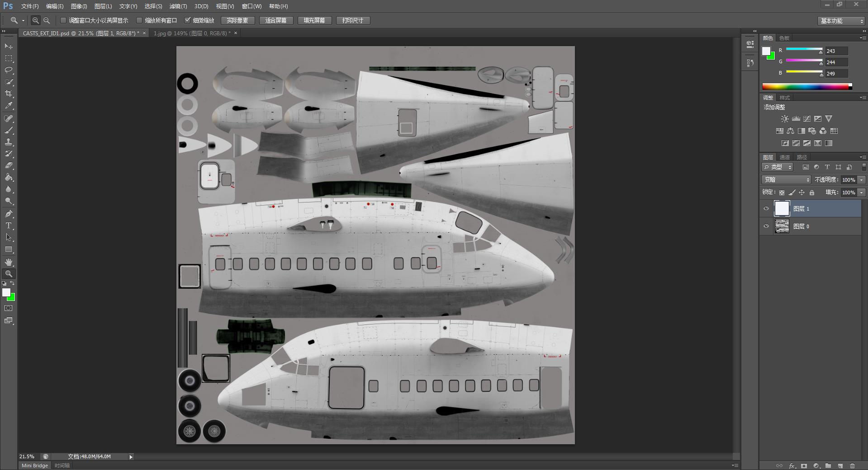Image resolution: width=868 pixels, height=470 pixels.
Task: Open the 文件(F) menu
Action: 30,6
